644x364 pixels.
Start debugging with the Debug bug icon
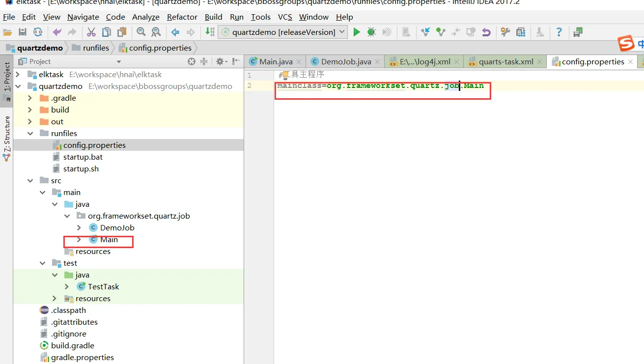(x=372, y=32)
